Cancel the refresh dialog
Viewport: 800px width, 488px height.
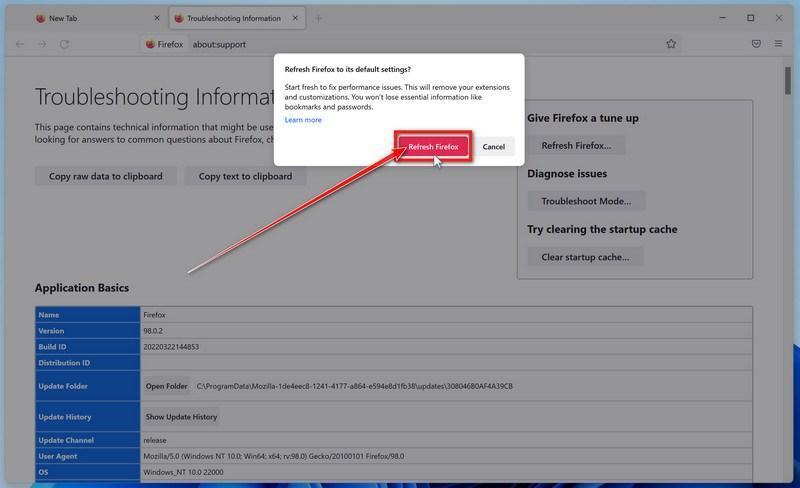point(493,147)
